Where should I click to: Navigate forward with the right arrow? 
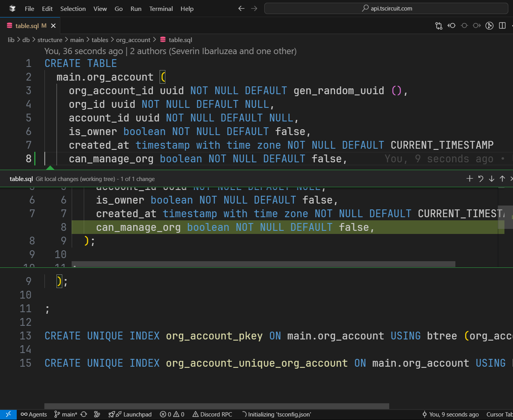click(254, 9)
